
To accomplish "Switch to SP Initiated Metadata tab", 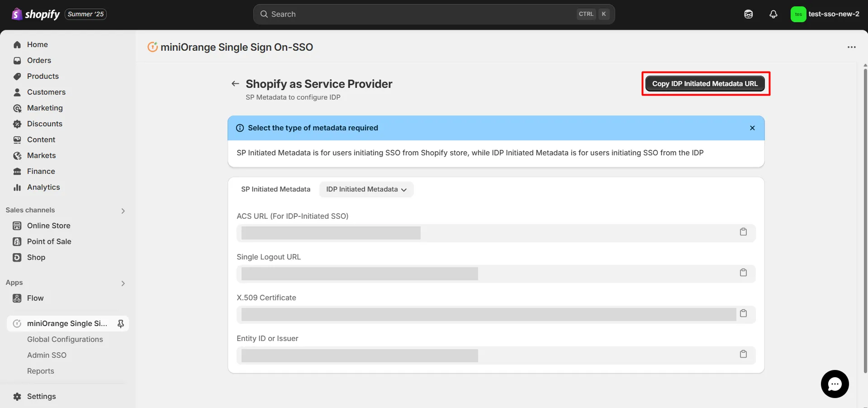I will 275,189.
